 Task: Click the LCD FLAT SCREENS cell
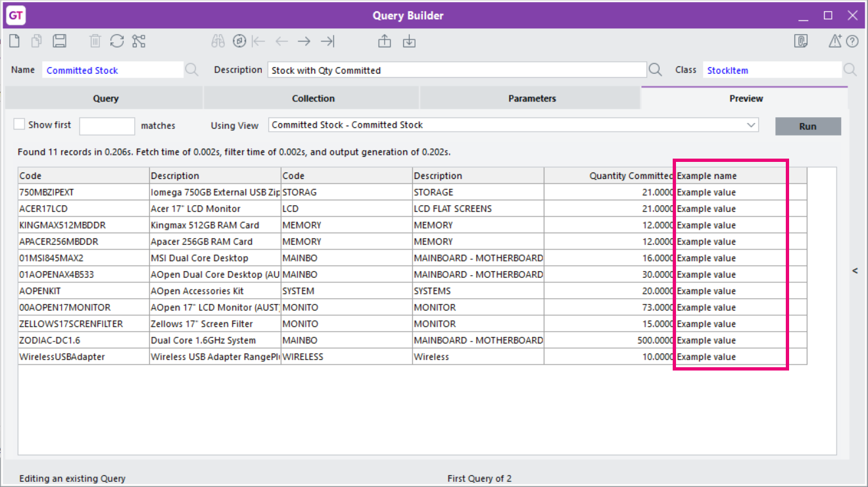point(478,209)
